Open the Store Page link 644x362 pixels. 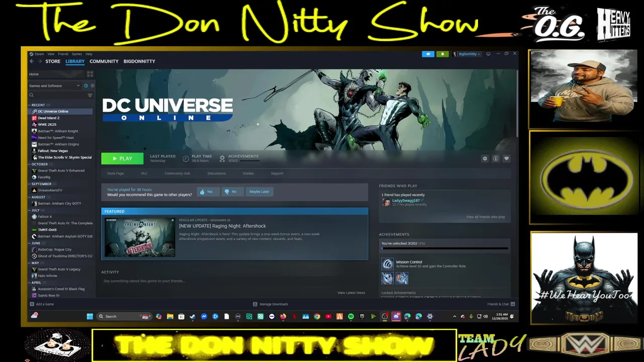[x=115, y=173]
